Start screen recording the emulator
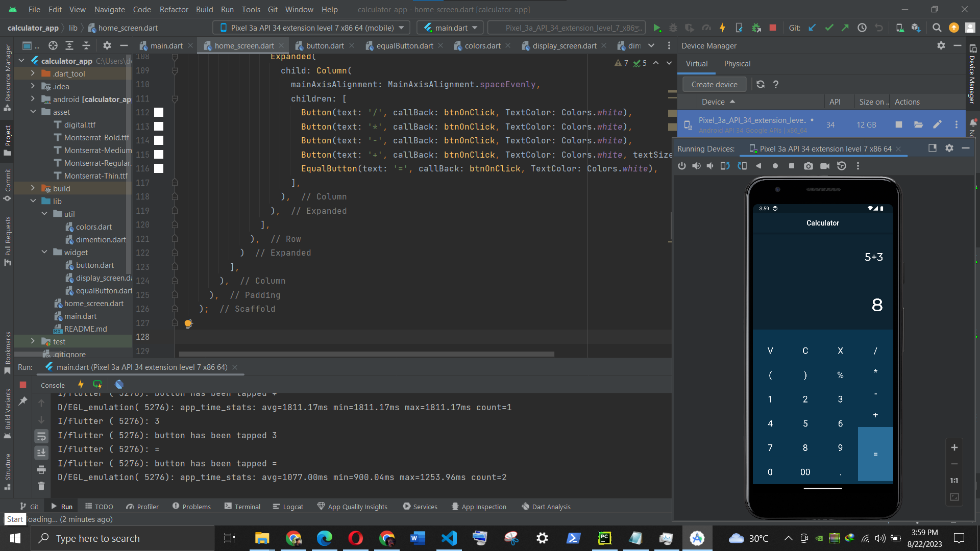The image size is (980, 551). [x=825, y=166]
